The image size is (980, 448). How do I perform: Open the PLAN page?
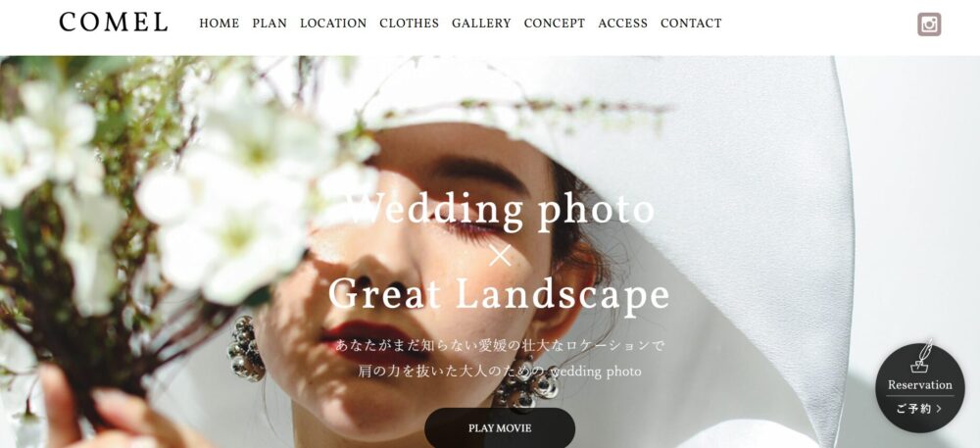[269, 24]
